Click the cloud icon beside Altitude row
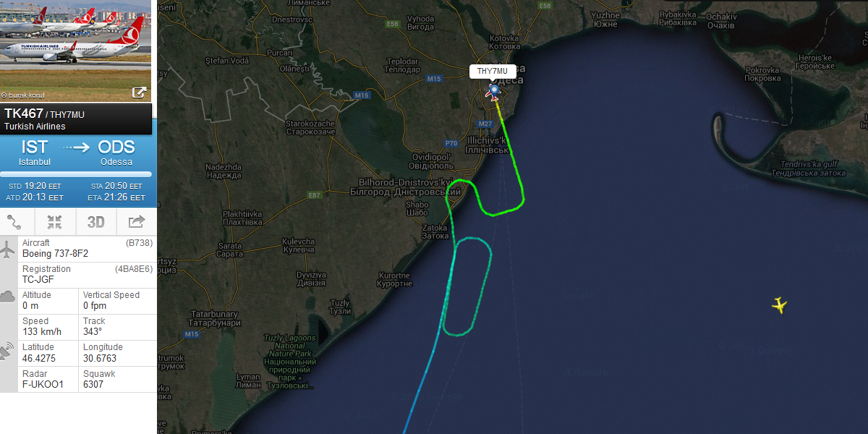The image size is (868, 434). [x=8, y=297]
